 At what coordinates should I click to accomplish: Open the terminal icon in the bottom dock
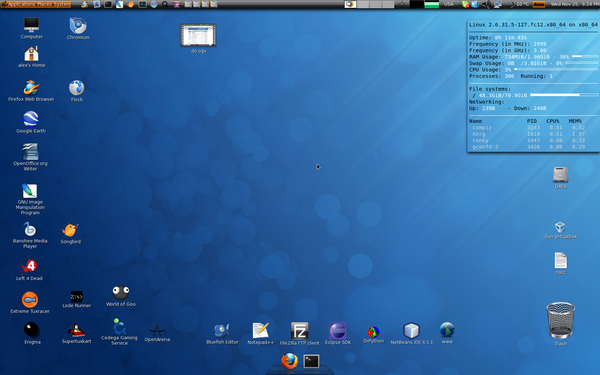311,361
